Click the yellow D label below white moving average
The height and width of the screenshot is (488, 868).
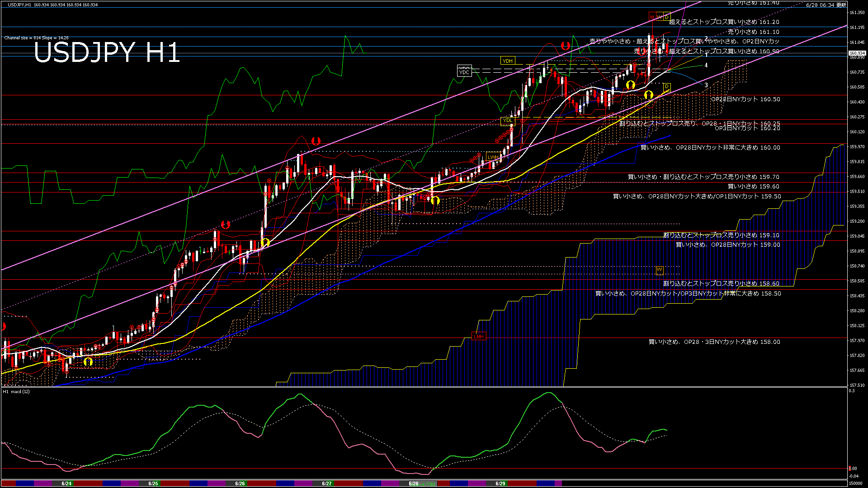666,86
